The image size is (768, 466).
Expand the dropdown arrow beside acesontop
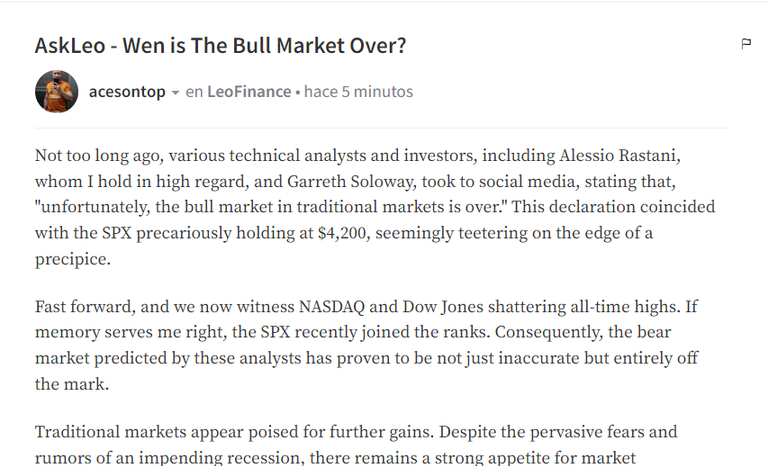coord(175,92)
